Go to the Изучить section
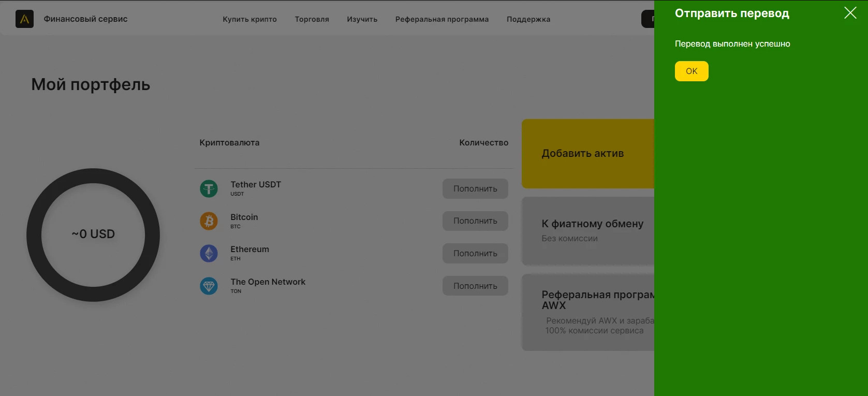 click(x=362, y=19)
